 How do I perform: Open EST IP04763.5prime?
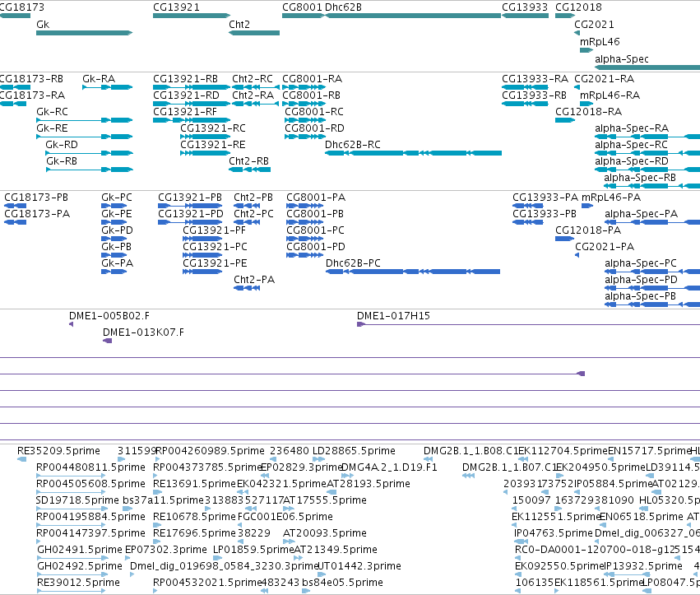pyautogui.click(x=553, y=533)
